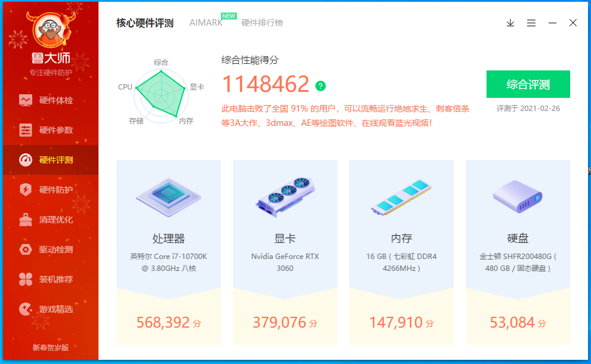The height and width of the screenshot is (364, 591).
Task: Click the 专注硬件防护 slogan text
Action: click(x=51, y=73)
